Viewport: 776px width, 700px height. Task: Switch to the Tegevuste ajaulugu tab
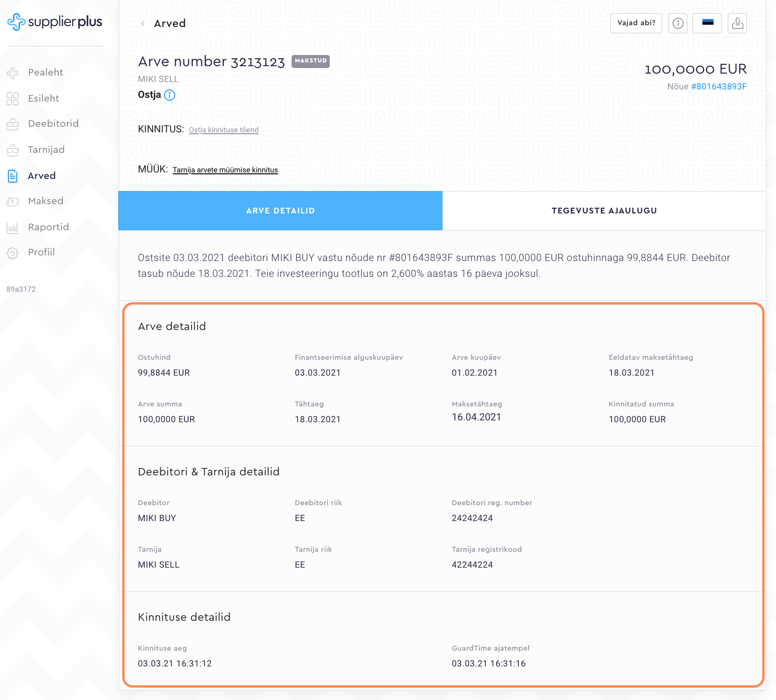pos(604,211)
